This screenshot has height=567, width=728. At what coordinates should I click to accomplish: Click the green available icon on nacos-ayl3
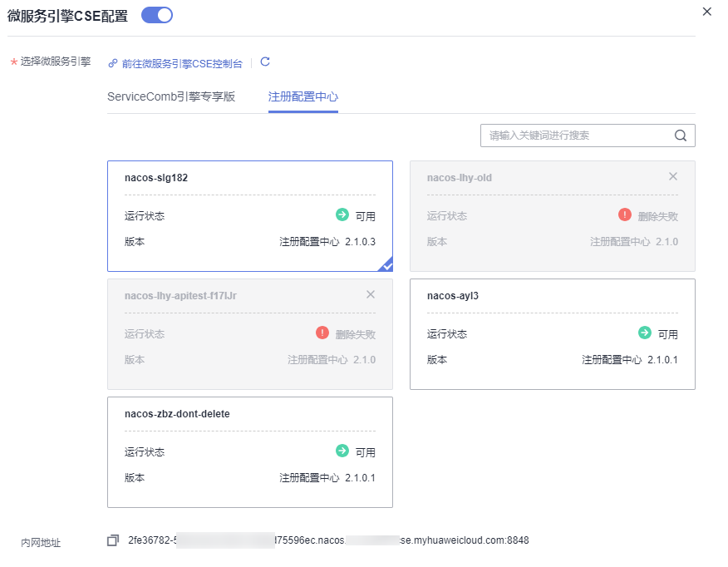click(644, 333)
